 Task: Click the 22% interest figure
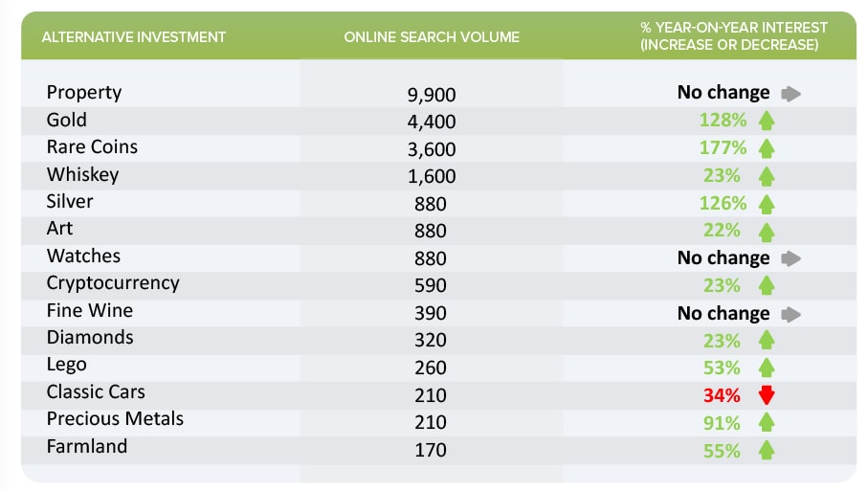722,231
